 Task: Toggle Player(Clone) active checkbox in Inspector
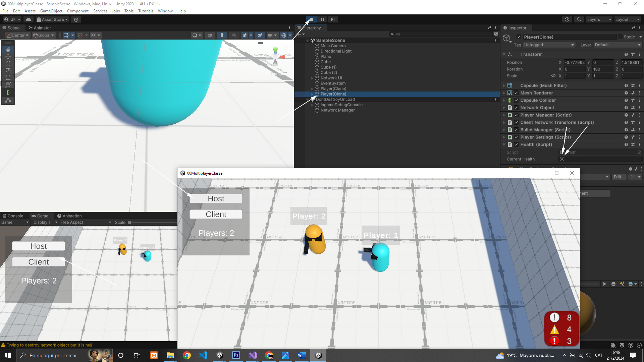[x=519, y=37]
